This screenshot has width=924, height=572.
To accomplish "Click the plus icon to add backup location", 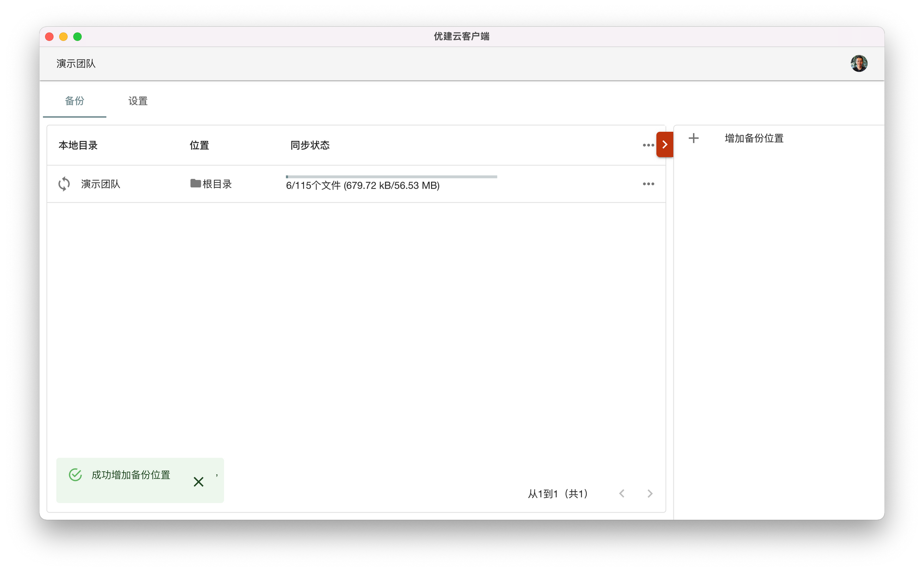I will 693,138.
